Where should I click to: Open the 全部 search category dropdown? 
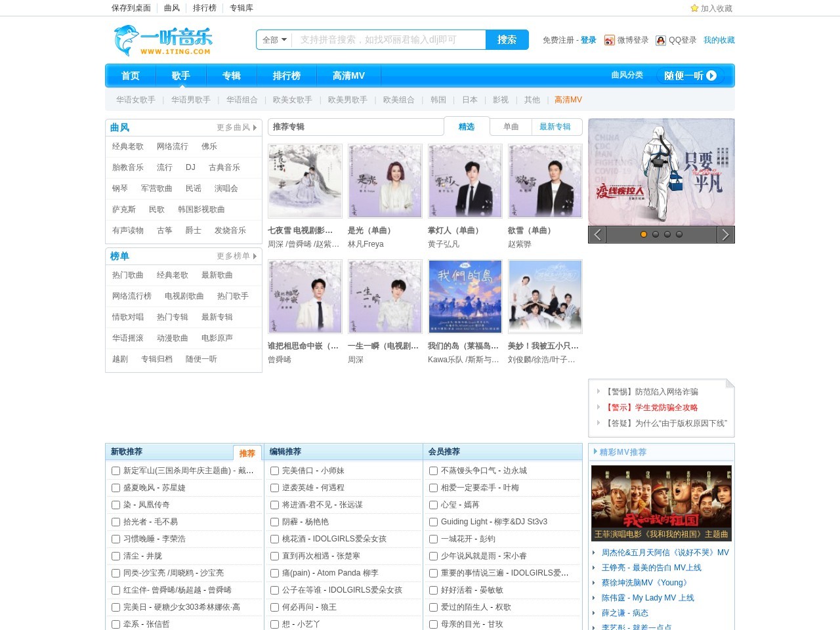(x=274, y=40)
